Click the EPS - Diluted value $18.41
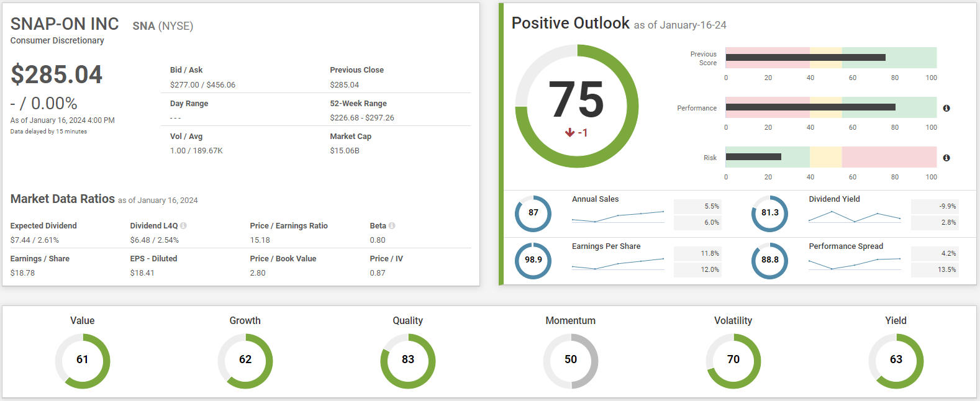The width and height of the screenshot is (980, 401). pos(142,273)
